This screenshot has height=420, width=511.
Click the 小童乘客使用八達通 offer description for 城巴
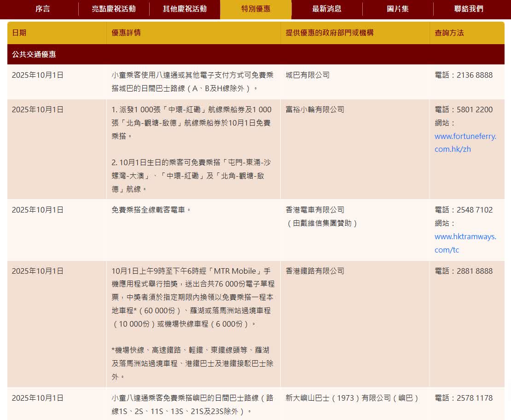tap(192, 82)
